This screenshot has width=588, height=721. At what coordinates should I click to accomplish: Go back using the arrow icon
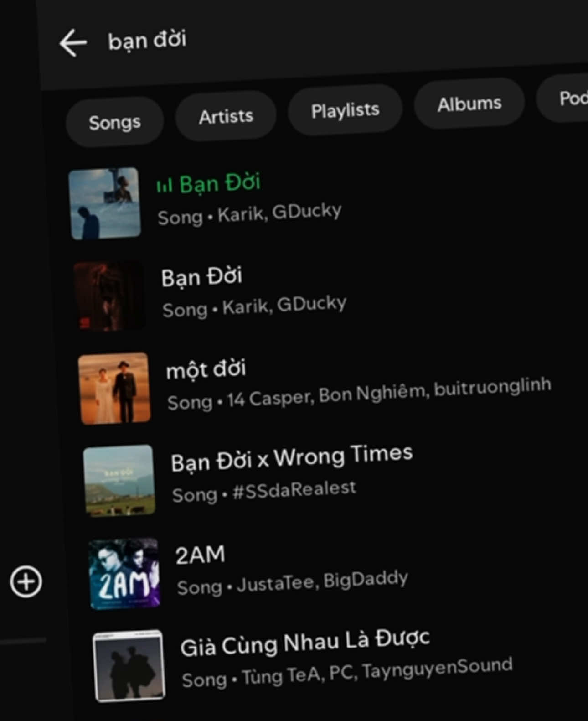(73, 43)
